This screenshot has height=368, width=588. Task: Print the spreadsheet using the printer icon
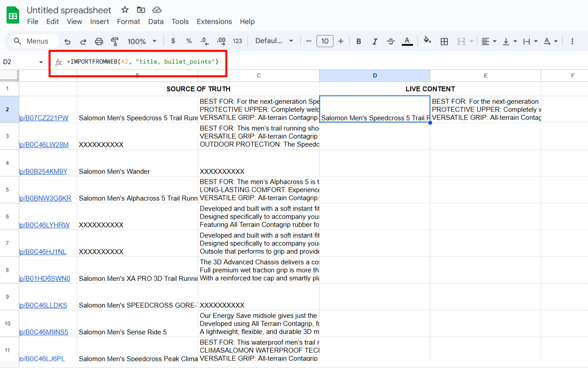pyautogui.click(x=99, y=41)
